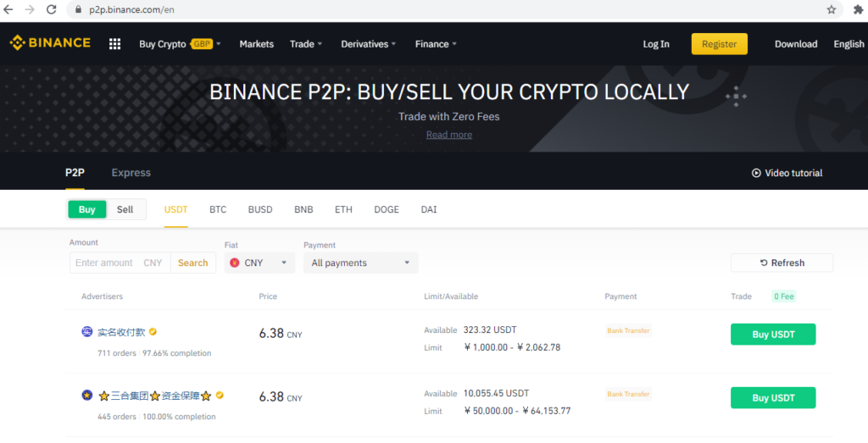Open the browser extensions puzzle icon
The image size is (868, 443).
point(858,9)
